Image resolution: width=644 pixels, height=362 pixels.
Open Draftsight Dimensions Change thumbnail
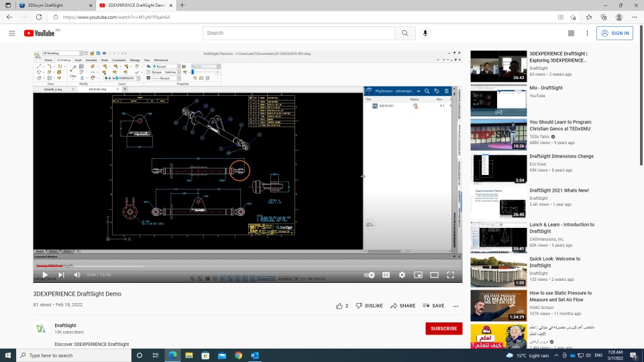(498, 169)
